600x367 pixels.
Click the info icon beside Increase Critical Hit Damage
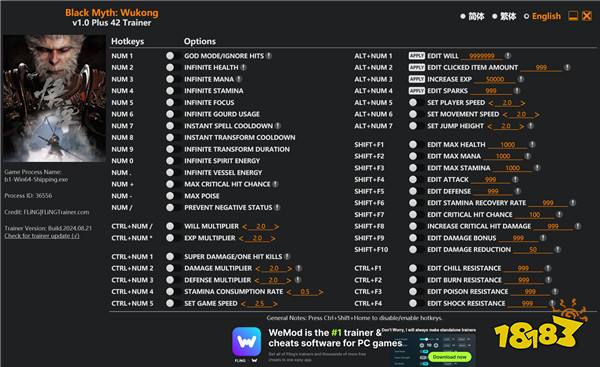[x=577, y=226]
